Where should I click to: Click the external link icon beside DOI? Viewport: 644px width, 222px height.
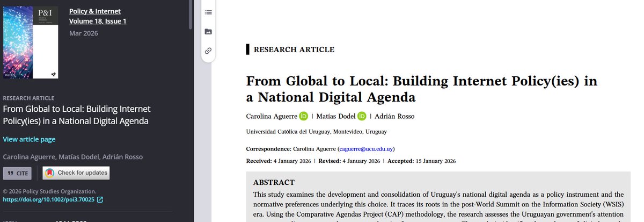tap(100, 200)
